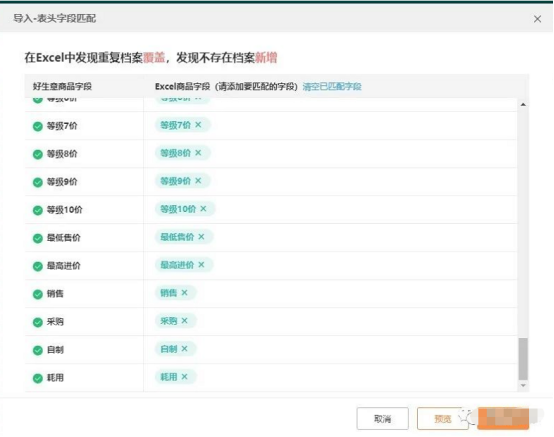Screen dimensions: 554x437
Task: Remove the 自制 matched tag
Action: point(184,349)
